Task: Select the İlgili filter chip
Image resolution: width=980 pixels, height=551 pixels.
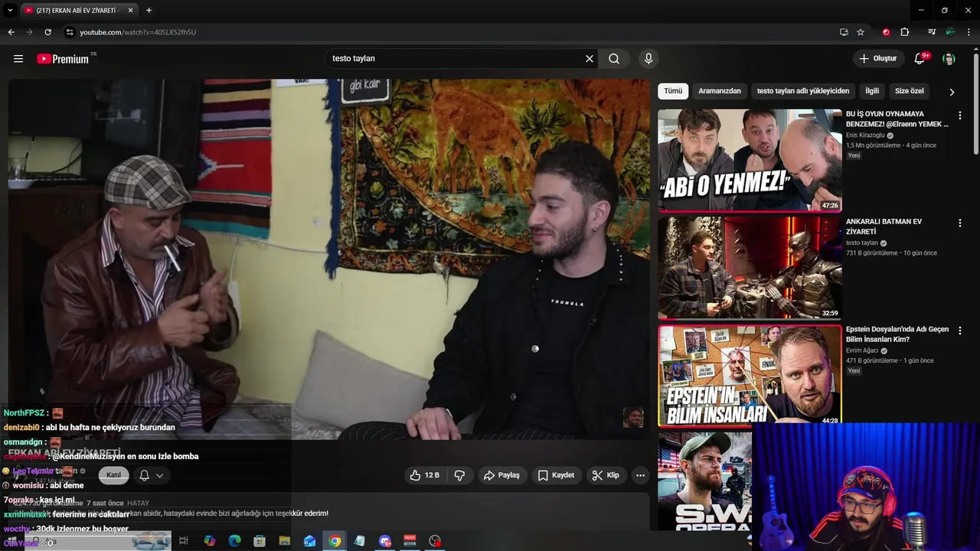Action: point(872,91)
